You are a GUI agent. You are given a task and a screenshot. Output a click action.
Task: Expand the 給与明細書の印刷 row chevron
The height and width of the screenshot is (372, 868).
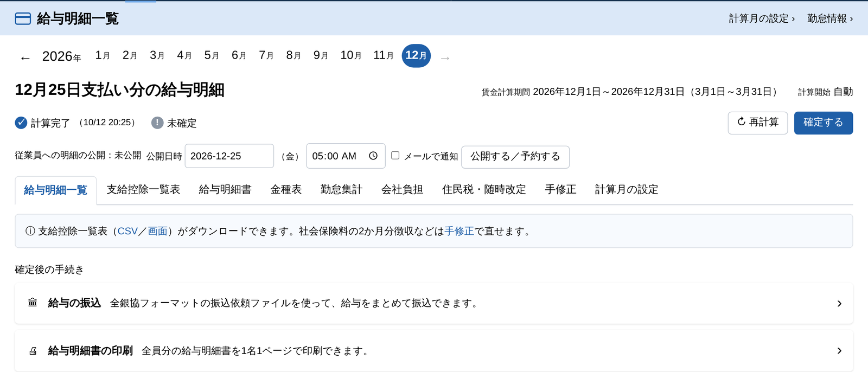pos(839,351)
